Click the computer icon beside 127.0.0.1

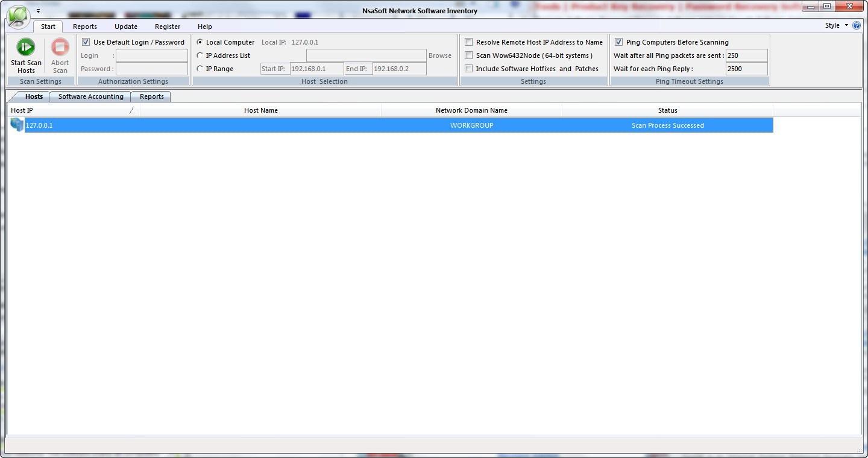point(17,125)
